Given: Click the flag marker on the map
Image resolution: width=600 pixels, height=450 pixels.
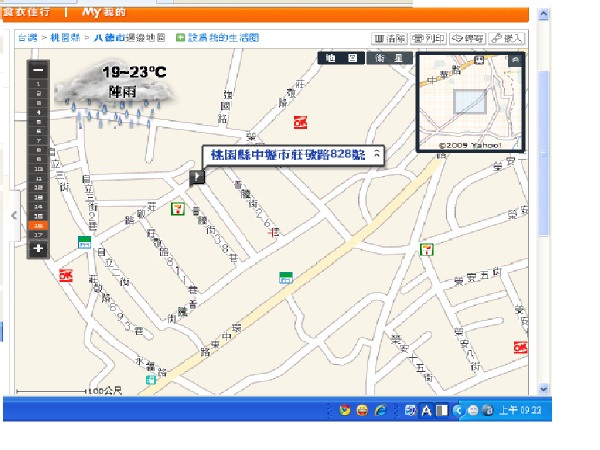Looking at the screenshot, I should [197, 177].
